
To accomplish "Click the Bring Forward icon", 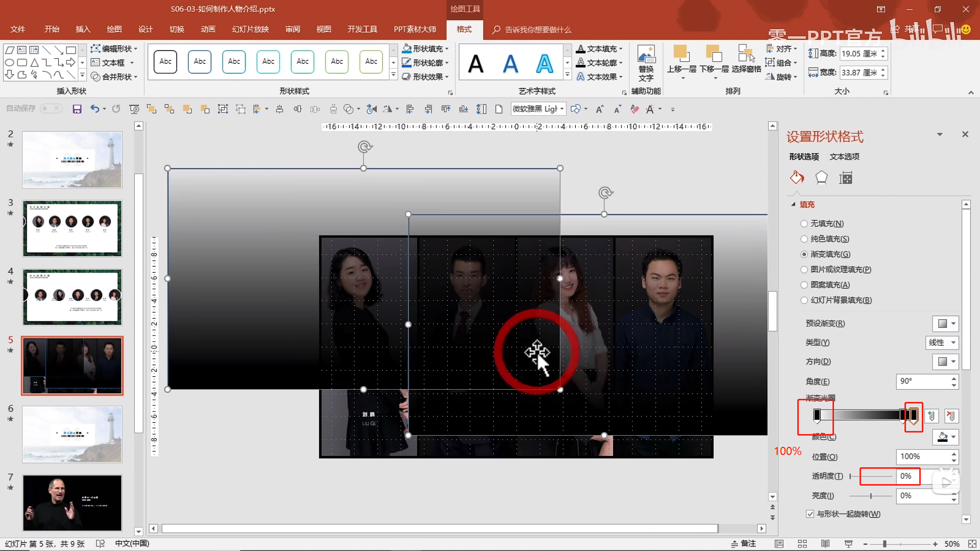I will (681, 62).
